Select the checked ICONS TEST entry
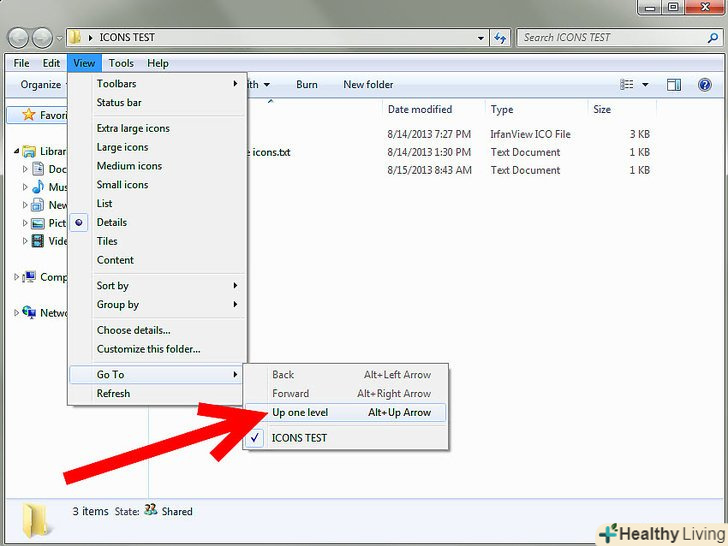This screenshot has width=728, height=546. 299,438
